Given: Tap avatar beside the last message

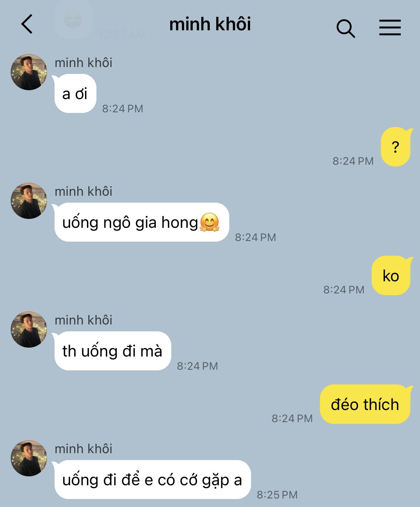Looking at the screenshot, I should tap(29, 458).
